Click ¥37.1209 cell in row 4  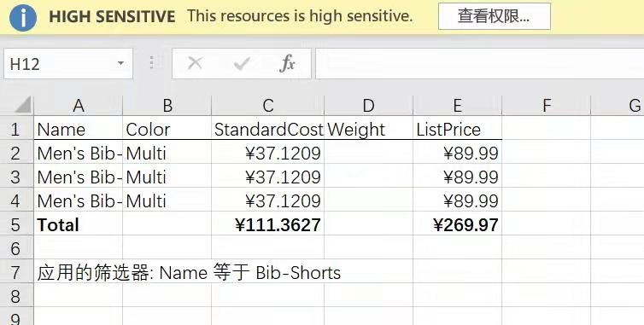click(x=268, y=200)
